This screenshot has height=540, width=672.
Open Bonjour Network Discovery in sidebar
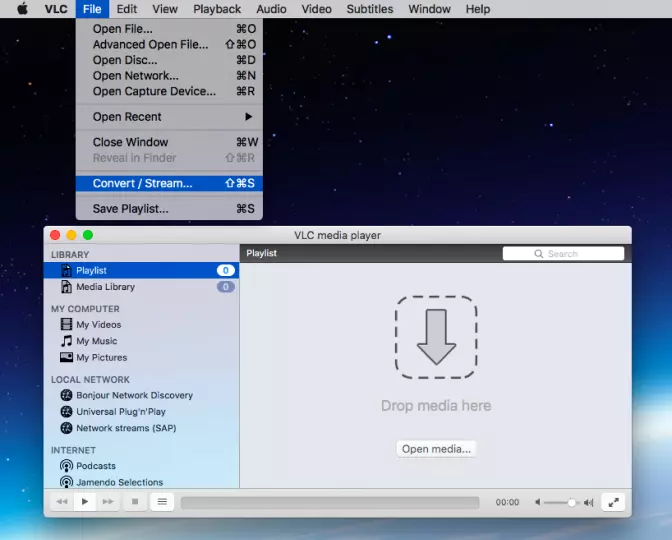(134, 395)
